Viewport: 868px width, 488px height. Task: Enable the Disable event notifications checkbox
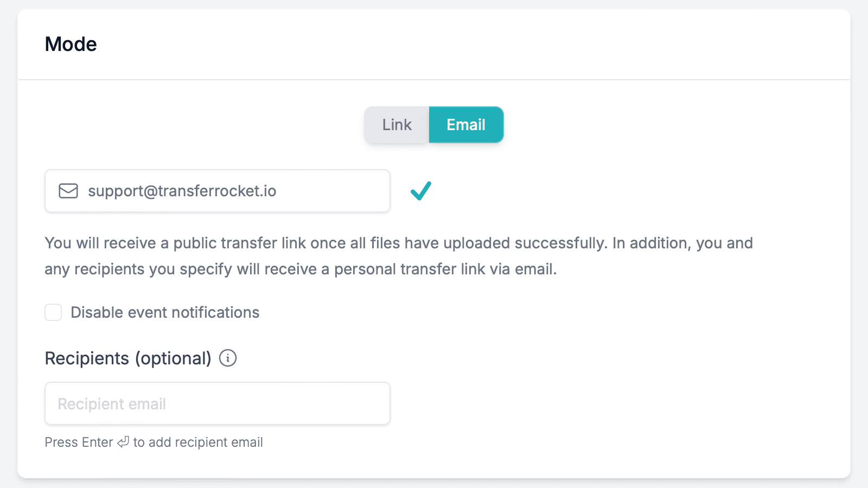click(53, 312)
